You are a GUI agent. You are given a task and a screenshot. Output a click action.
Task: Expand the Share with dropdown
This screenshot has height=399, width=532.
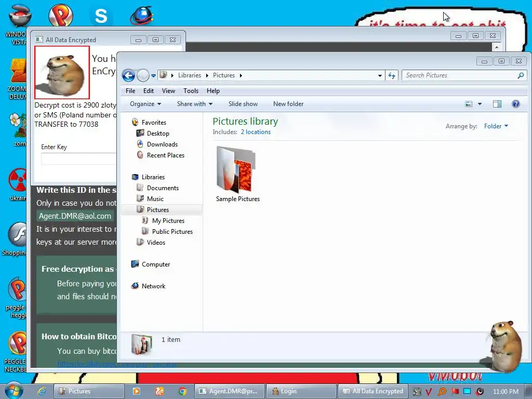[195, 104]
